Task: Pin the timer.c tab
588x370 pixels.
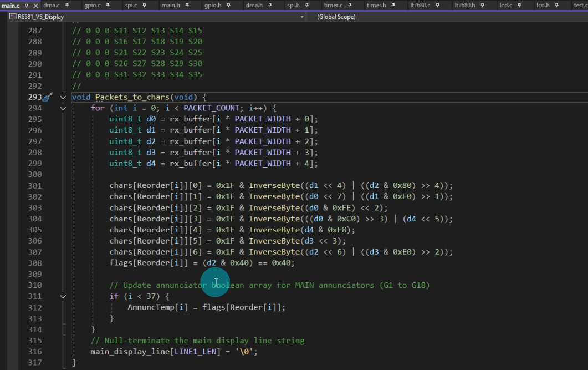Action: click(350, 5)
